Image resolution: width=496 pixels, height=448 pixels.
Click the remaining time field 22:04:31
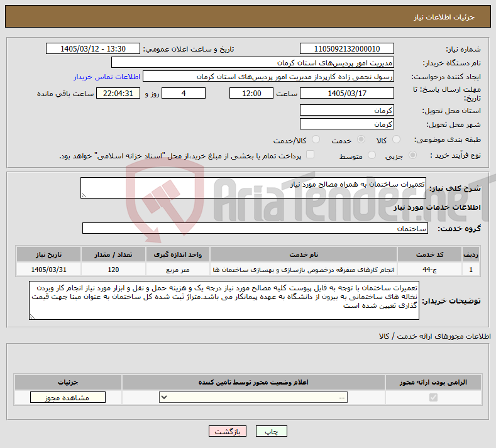pyautogui.click(x=118, y=93)
